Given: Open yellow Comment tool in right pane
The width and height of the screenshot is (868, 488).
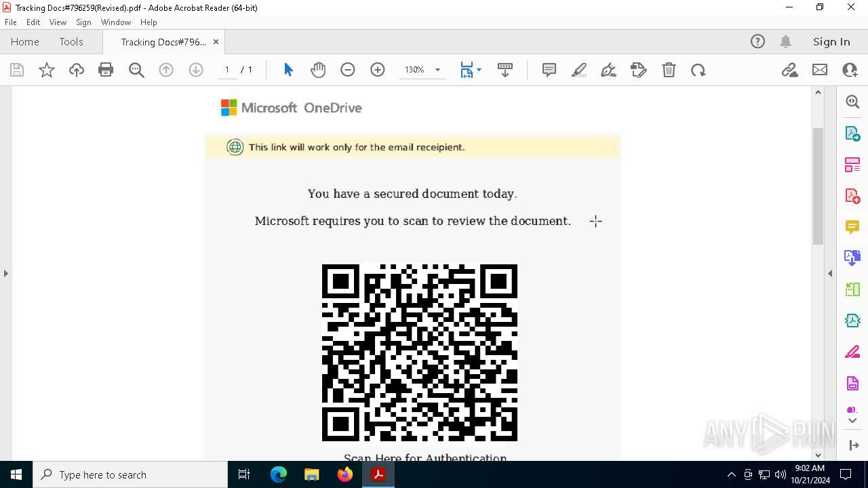Looking at the screenshot, I should pos(852,227).
